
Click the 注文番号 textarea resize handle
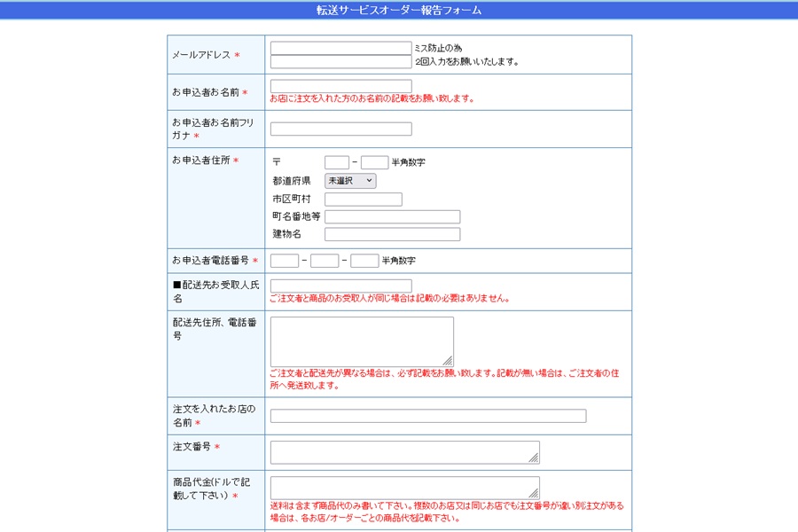[535, 459]
